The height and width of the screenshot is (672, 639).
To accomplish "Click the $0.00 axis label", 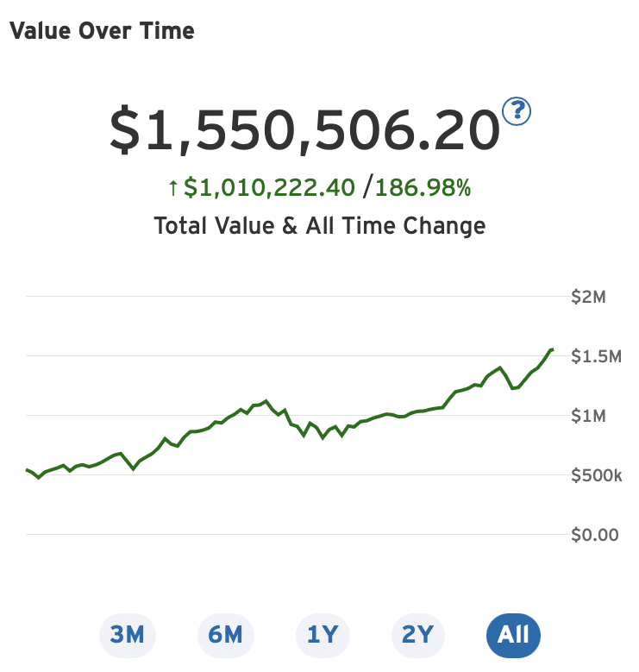I will 595,535.
